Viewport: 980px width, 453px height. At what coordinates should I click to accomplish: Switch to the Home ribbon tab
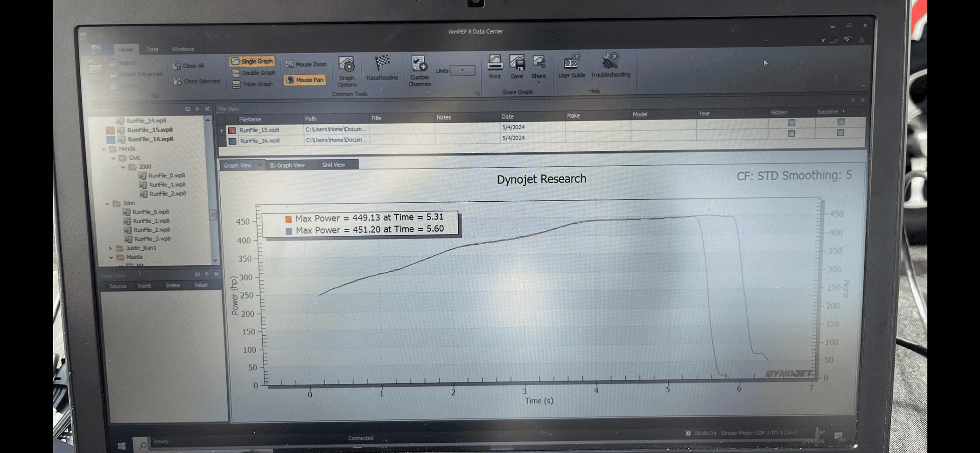click(126, 50)
